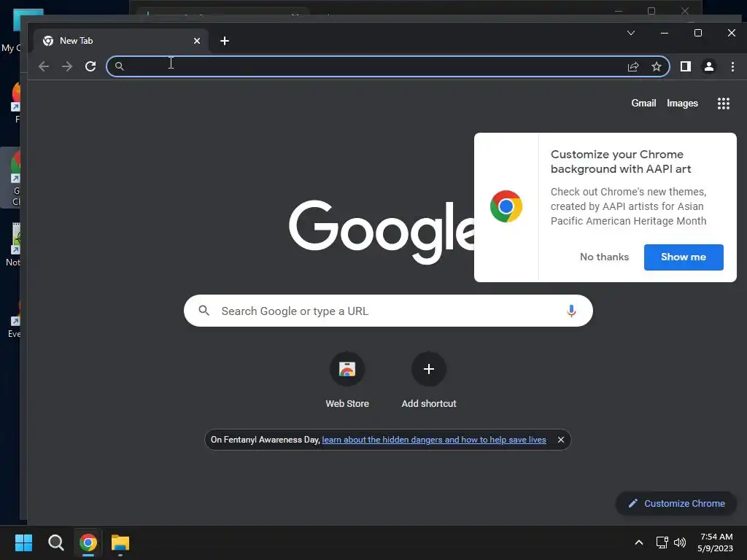Open a new tab with the plus button
Image resolution: width=747 pixels, height=560 pixels.
[225, 41]
